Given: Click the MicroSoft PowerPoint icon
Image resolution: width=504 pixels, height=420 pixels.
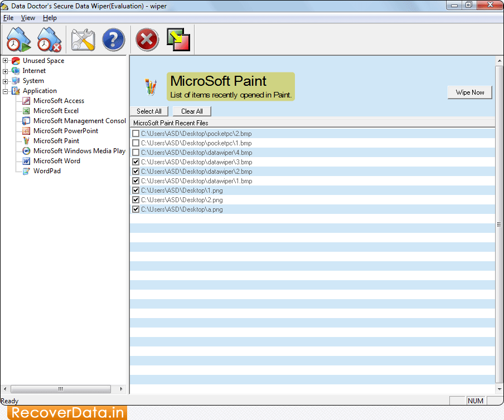Looking at the screenshot, I should click(x=26, y=131).
